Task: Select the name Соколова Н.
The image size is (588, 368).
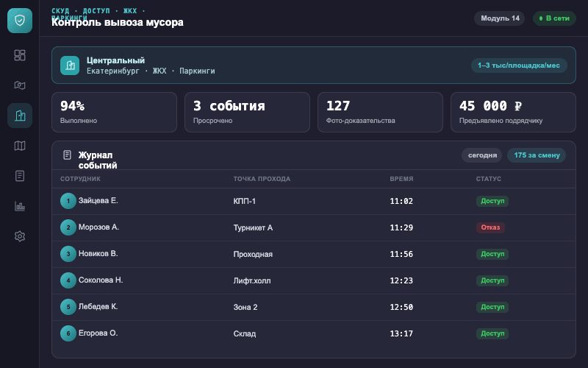Action: (x=101, y=280)
